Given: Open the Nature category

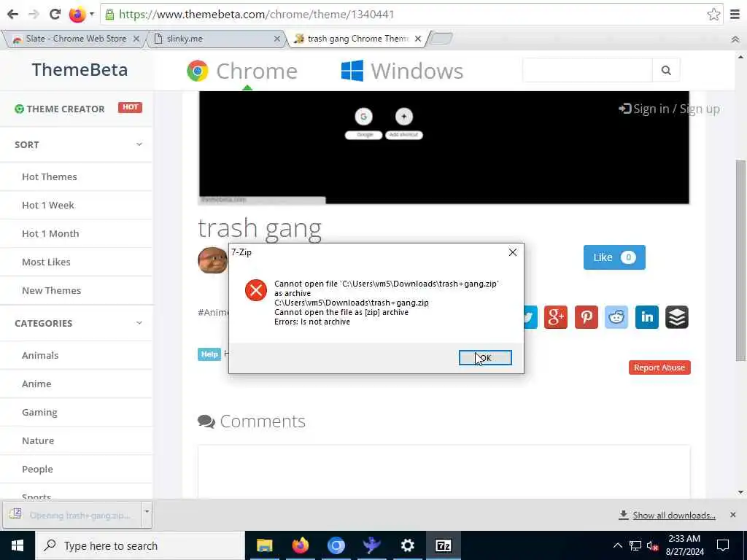Looking at the screenshot, I should click(38, 441).
